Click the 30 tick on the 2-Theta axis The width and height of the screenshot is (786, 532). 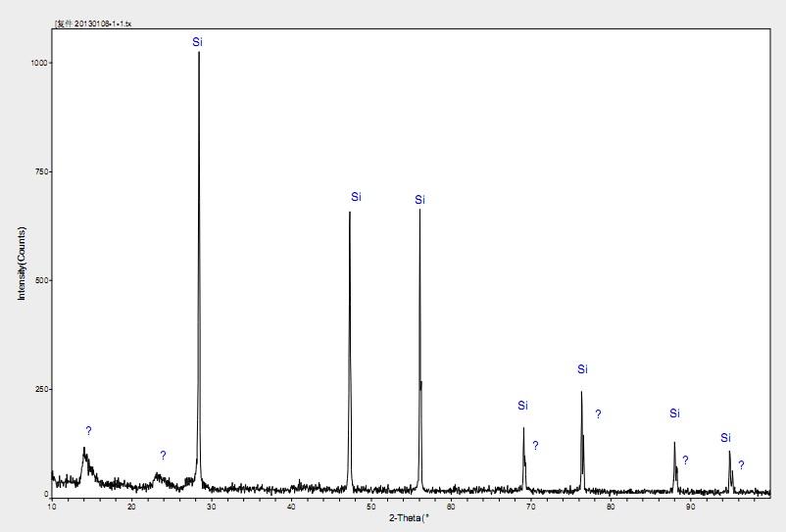click(212, 507)
